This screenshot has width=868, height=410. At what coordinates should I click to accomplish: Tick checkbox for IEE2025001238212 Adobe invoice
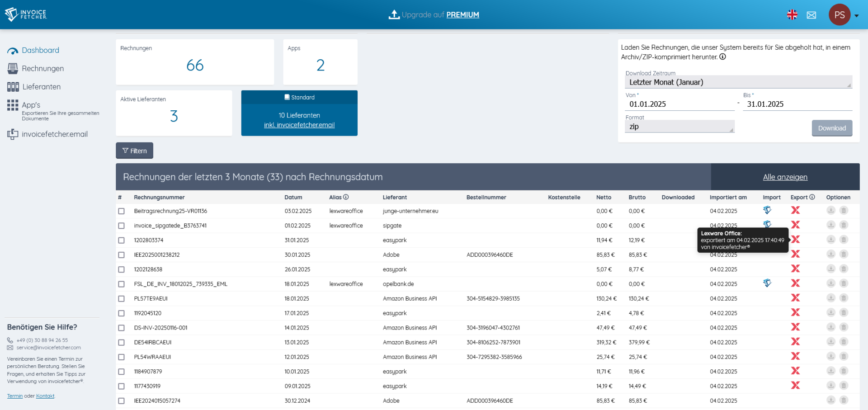click(x=121, y=255)
